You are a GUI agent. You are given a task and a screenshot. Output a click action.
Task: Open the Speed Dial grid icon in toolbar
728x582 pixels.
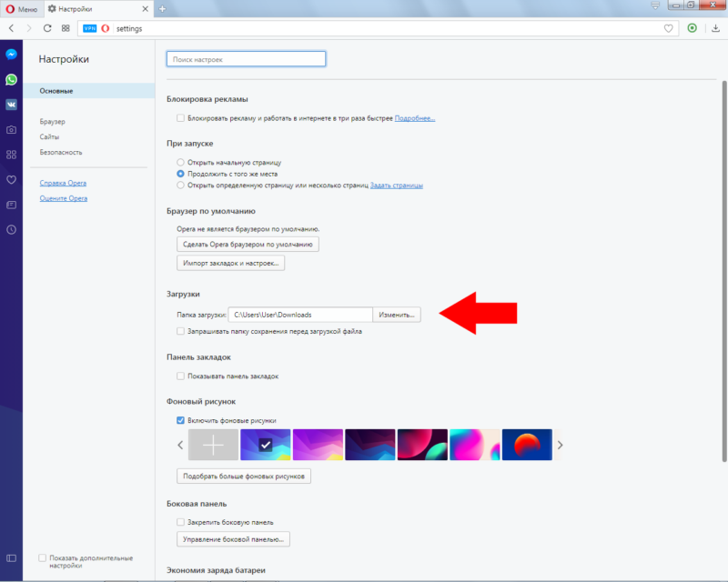[x=66, y=28]
